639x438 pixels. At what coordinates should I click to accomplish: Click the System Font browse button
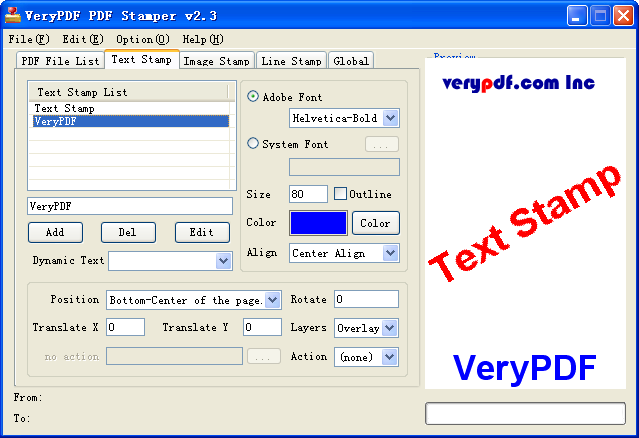coord(382,144)
